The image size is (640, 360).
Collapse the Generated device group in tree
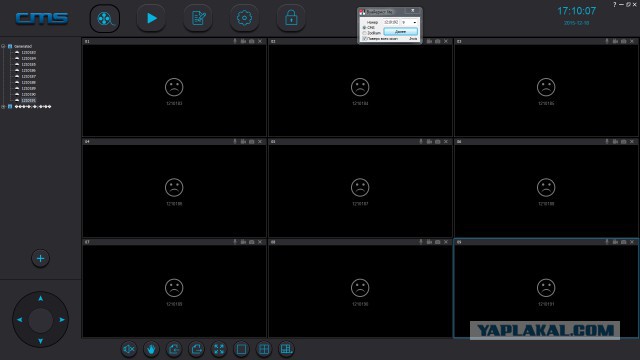point(3,46)
